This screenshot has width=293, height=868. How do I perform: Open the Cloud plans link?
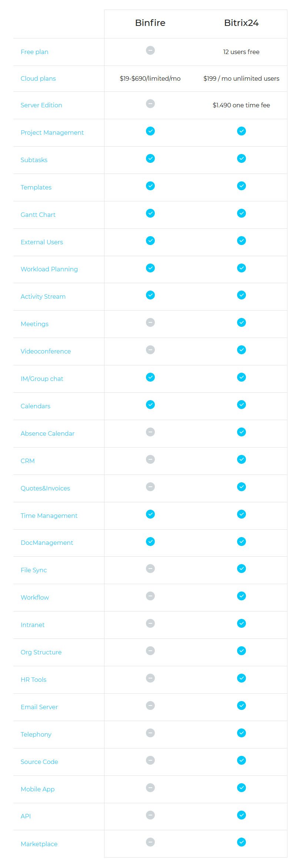[x=38, y=78]
